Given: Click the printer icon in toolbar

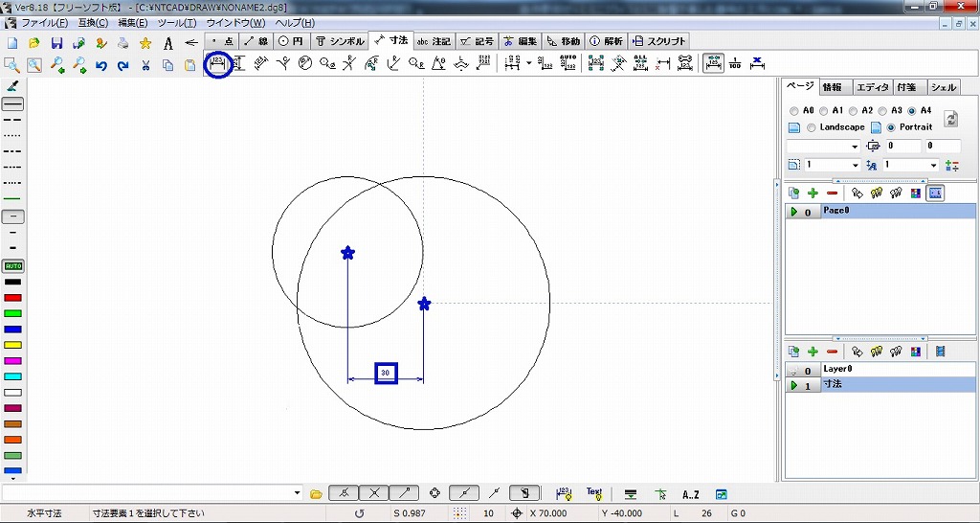Looking at the screenshot, I should (122, 43).
